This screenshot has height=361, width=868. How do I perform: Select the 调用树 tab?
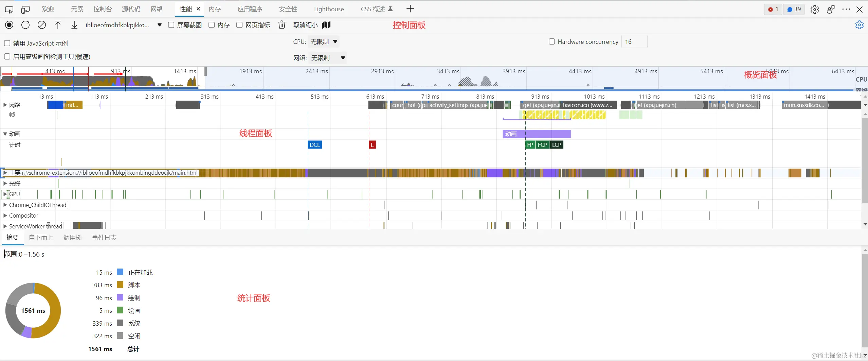point(73,238)
